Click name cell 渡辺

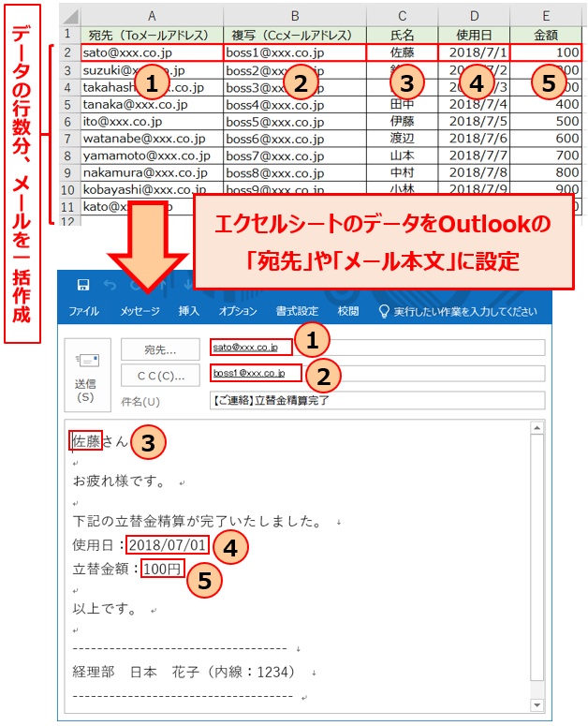[402, 139]
